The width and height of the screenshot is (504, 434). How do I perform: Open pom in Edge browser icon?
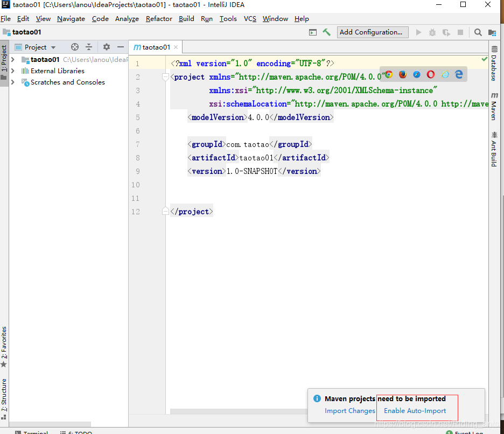[x=459, y=75]
